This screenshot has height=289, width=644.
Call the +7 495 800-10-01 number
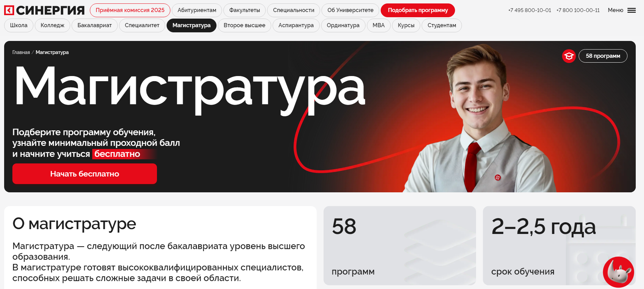[530, 10]
